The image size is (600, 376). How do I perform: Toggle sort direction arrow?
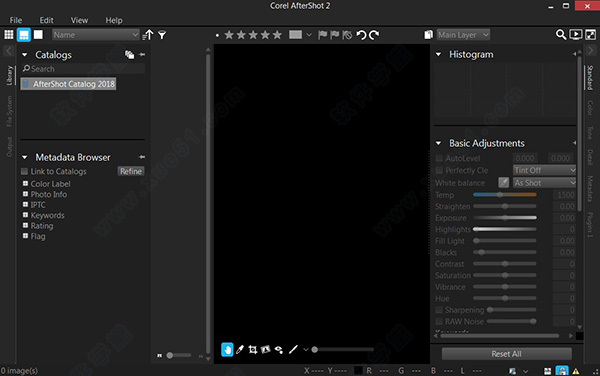(148, 35)
